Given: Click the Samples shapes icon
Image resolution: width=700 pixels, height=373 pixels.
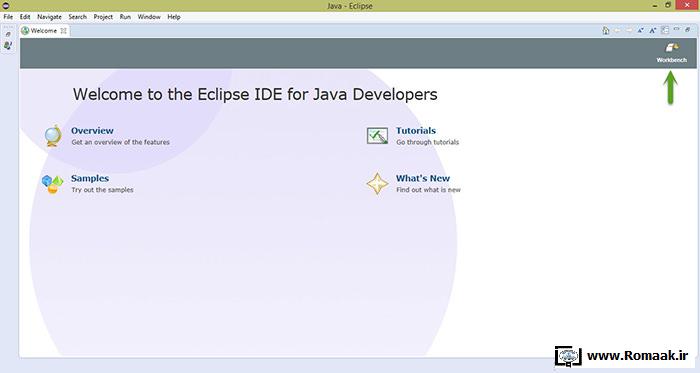Looking at the screenshot, I should pos(52,184).
